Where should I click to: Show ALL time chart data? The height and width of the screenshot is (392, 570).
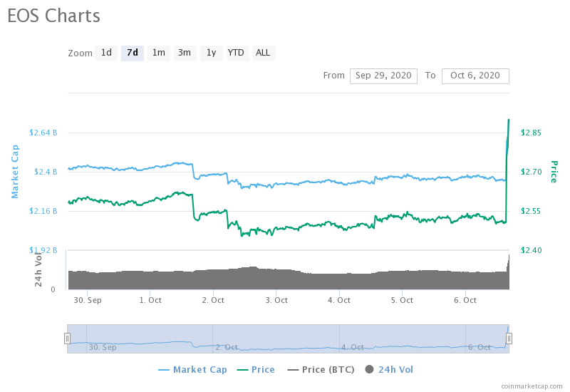263,53
